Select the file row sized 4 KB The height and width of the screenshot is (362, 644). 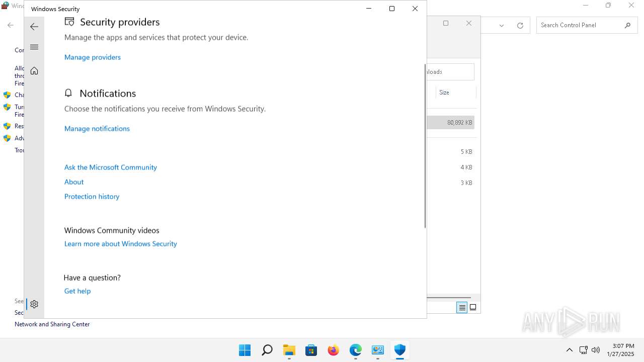point(451,167)
